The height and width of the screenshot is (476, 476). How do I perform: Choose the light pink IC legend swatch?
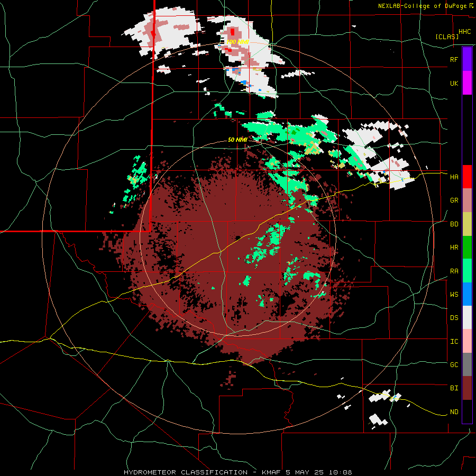(x=467, y=341)
